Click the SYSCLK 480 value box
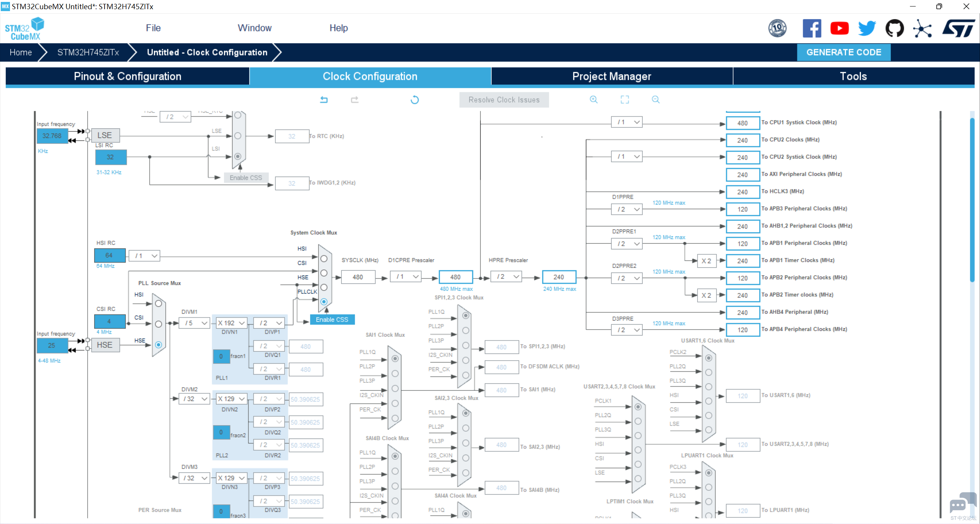Screen dimensions: 980x524 click(358, 277)
